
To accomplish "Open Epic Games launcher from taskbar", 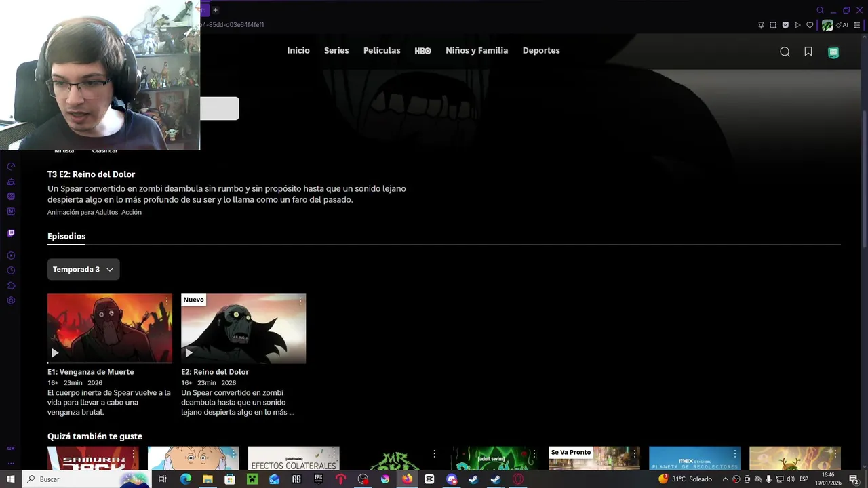I will point(319,479).
